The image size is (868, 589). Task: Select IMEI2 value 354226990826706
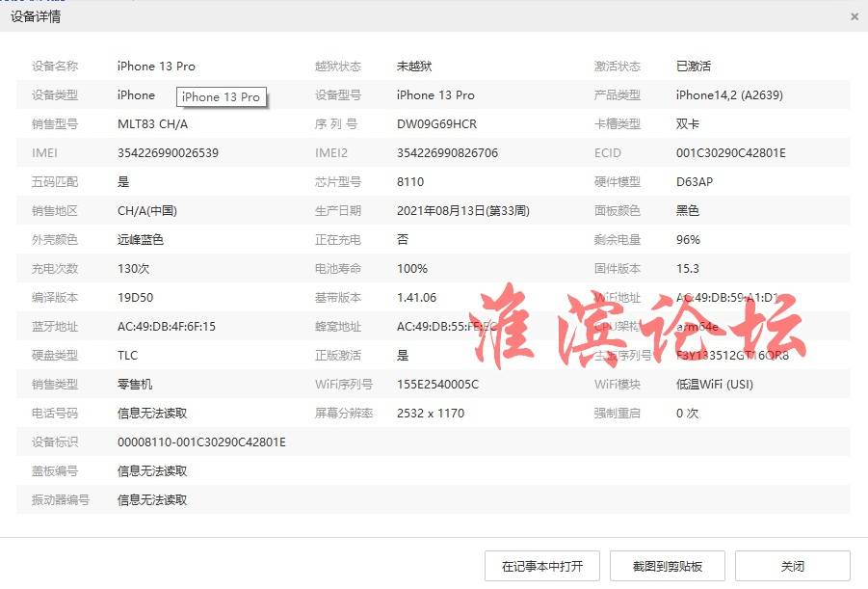click(447, 153)
